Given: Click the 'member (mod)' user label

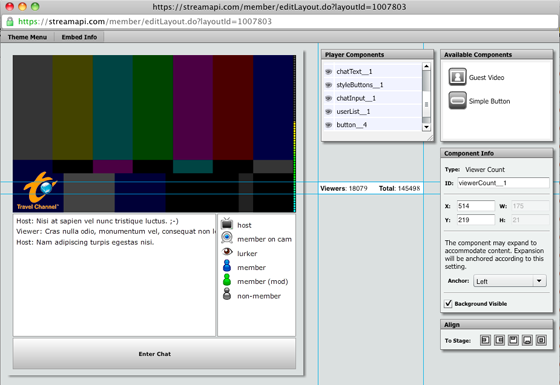Looking at the screenshot, I should click(x=262, y=282).
